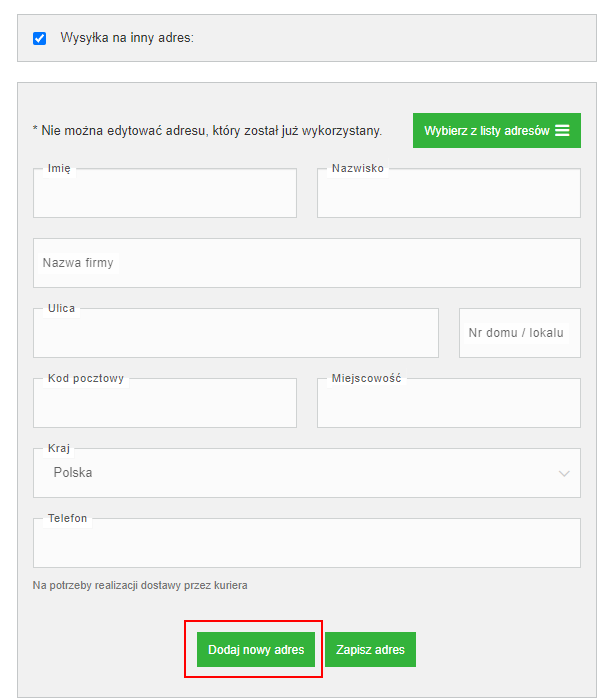Uncheck the Wysyłka na inny adres checkbox

39,38
